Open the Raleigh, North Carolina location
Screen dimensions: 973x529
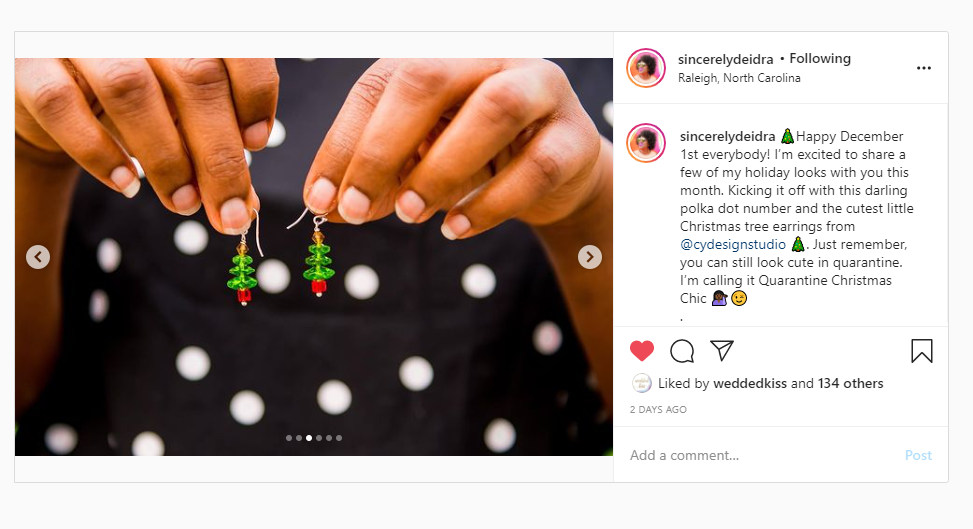(739, 78)
